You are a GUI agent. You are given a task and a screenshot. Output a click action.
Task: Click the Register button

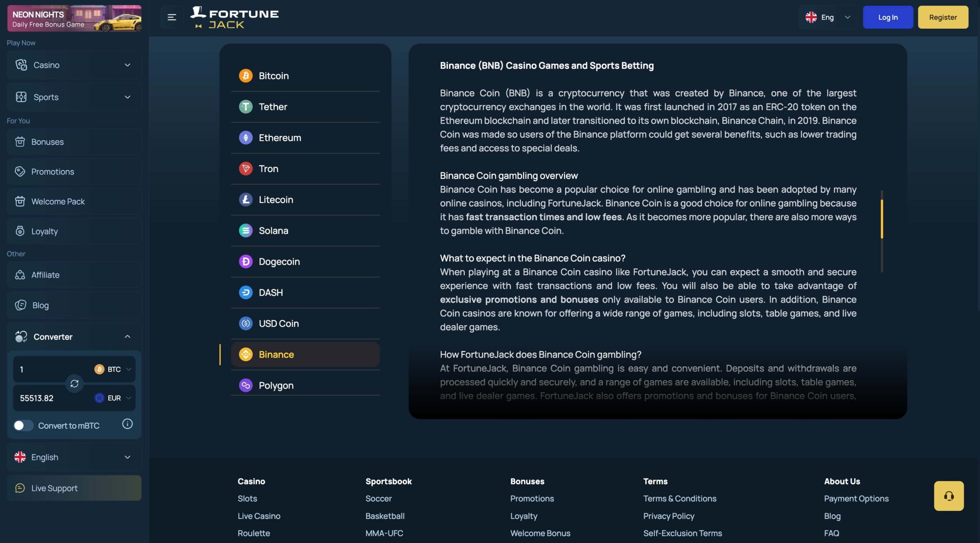click(943, 17)
